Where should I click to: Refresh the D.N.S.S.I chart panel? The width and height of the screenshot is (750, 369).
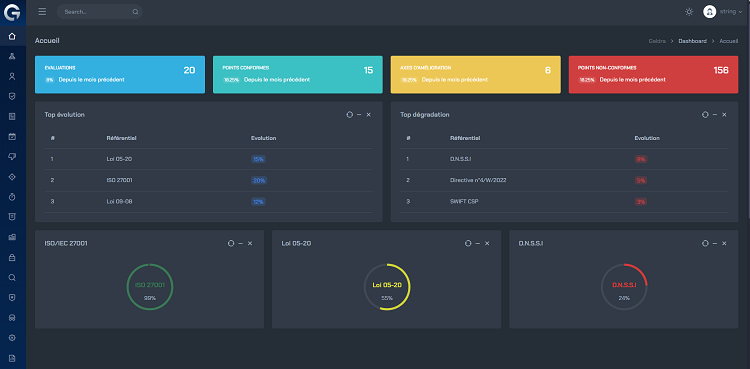pyautogui.click(x=705, y=244)
